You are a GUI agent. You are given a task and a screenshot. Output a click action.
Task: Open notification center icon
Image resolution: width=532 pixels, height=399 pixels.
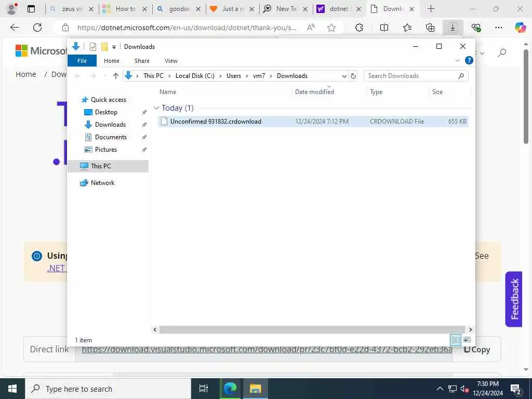pyautogui.click(x=516, y=389)
